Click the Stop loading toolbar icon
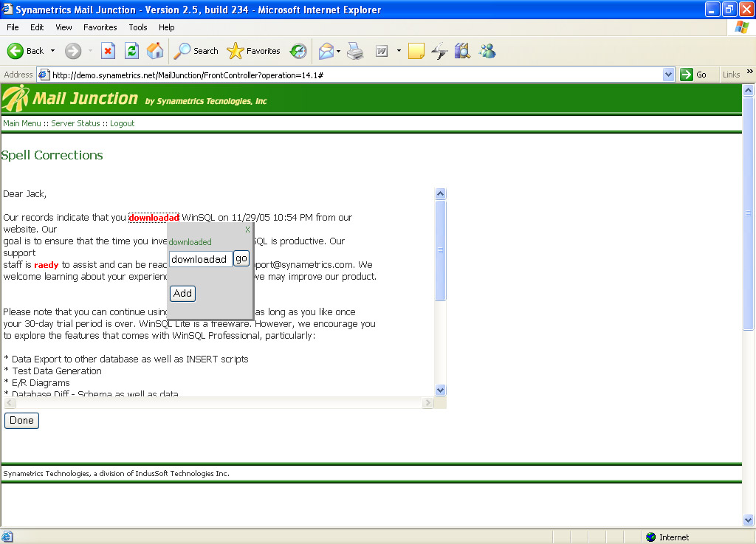The height and width of the screenshot is (544, 756). coord(108,51)
